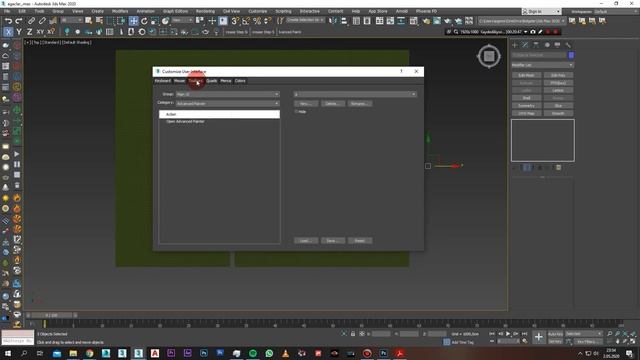
Task: Click the Load... button in Customize dialog
Action: click(x=306, y=241)
